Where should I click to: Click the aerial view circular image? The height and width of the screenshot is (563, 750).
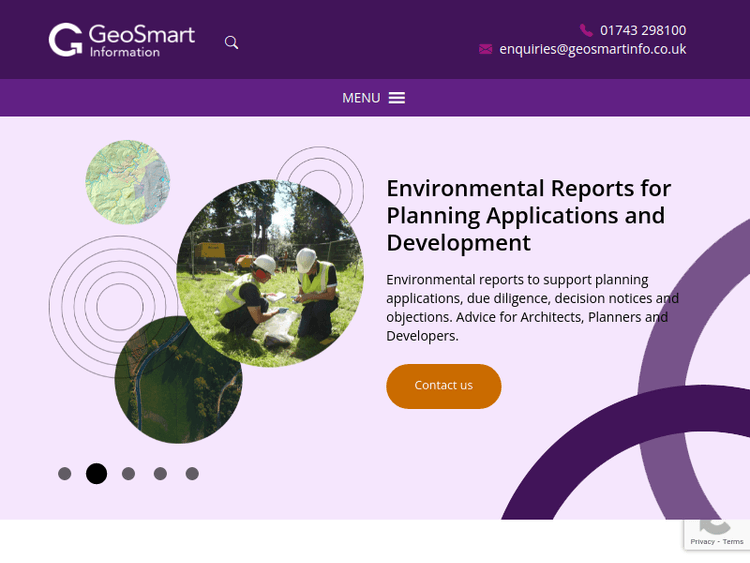pos(177,385)
